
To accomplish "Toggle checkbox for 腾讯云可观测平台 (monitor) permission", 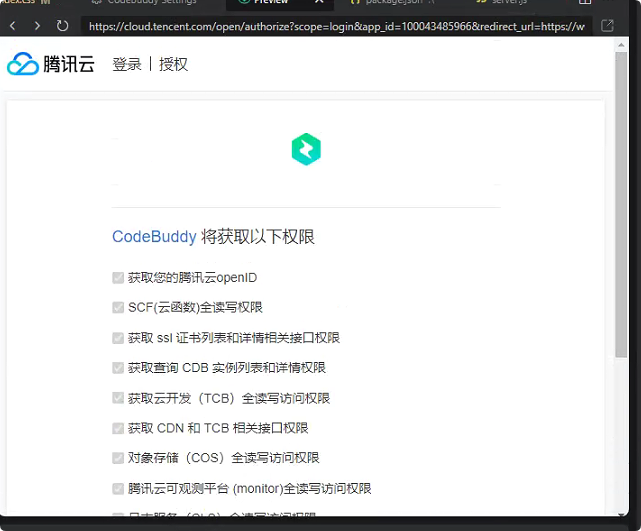I will click(x=118, y=488).
